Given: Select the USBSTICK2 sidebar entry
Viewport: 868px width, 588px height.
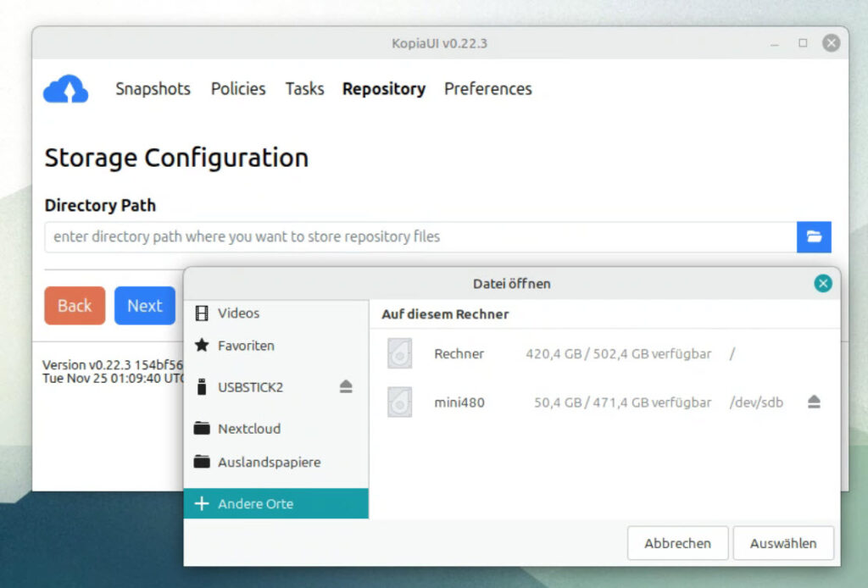Looking at the screenshot, I should pos(250,387).
